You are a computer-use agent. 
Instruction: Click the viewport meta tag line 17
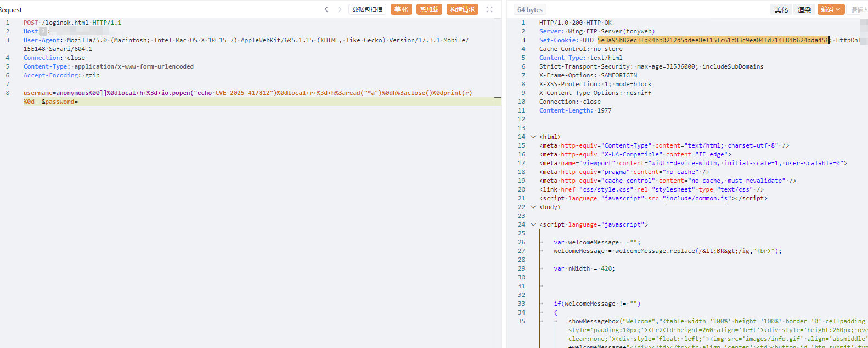click(693, 163)
